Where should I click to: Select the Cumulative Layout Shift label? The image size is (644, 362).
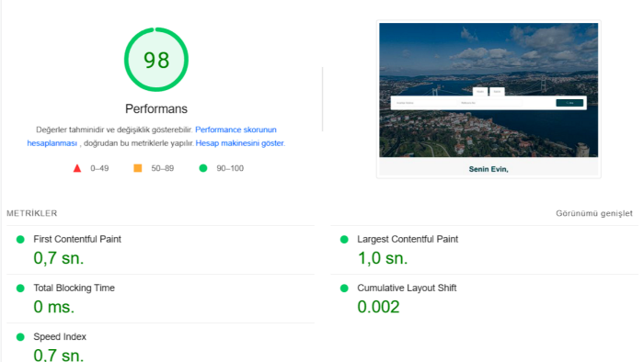tap(407, 288)
